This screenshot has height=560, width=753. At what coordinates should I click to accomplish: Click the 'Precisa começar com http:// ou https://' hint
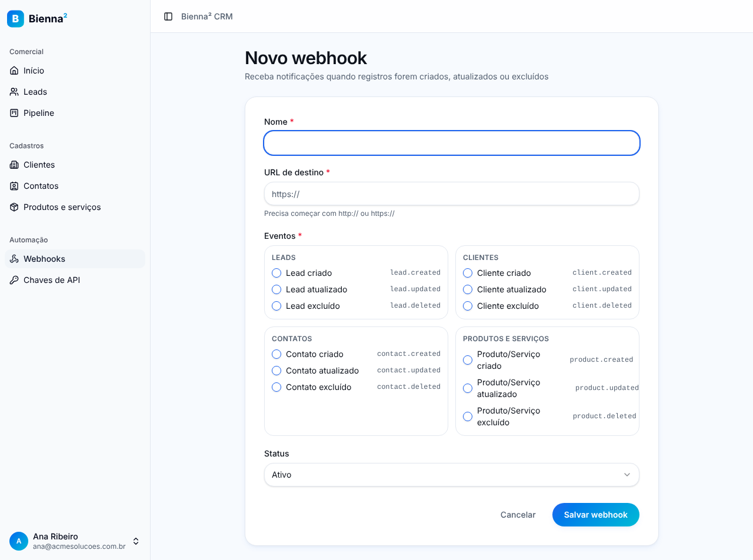click(329, 214)
